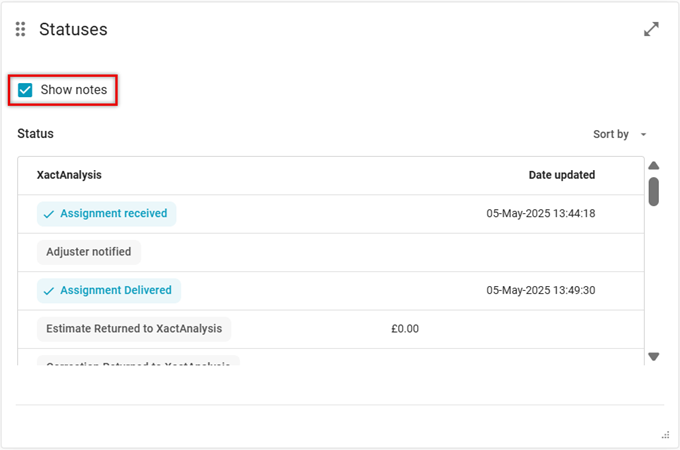Image resolution: width=680 pixels, height=450 pixels.
Task: Open the Sort by dropdown arrow
Action: pos(643,134)
